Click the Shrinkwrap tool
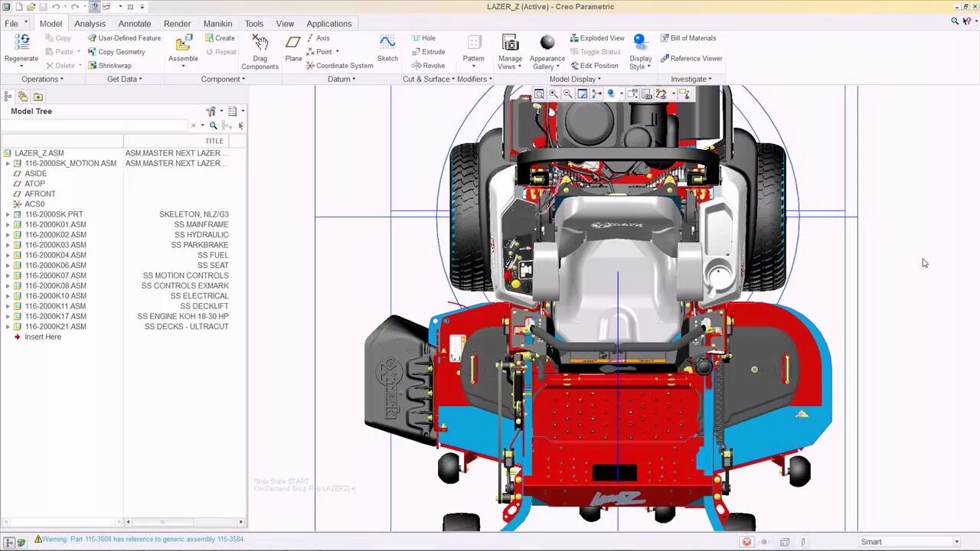 coord(109,66)
